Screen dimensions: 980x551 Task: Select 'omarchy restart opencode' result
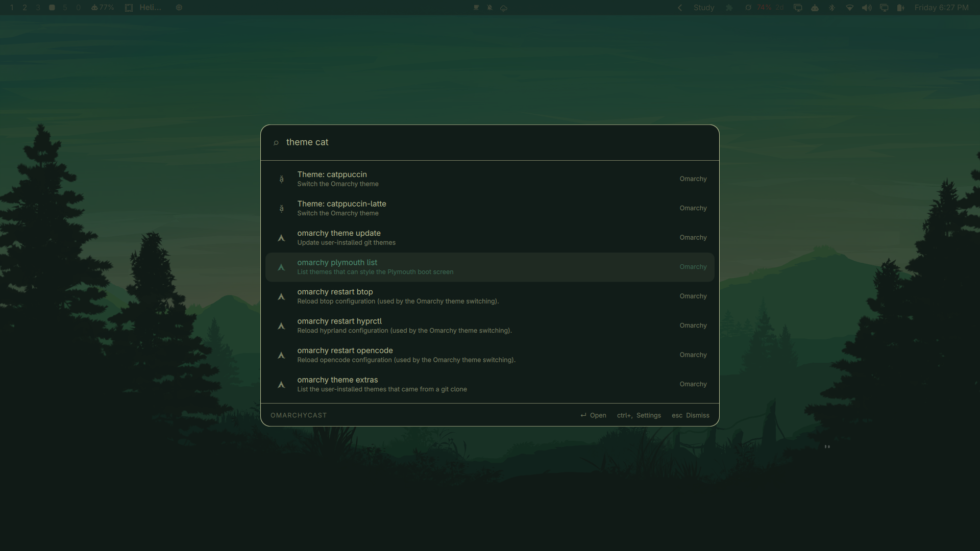tap(490, 355)
